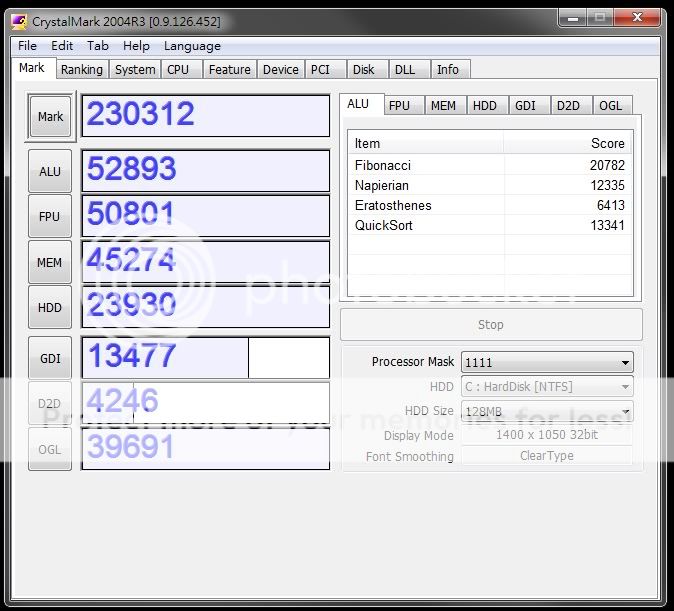Switch to the System tab
This screenshot has width=674, height=611.
[135, 70]
